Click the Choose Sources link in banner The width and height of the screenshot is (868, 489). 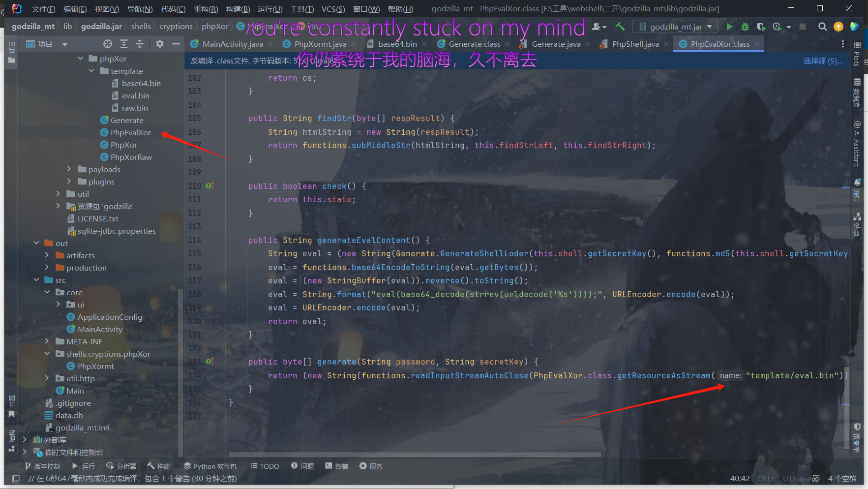823,61
